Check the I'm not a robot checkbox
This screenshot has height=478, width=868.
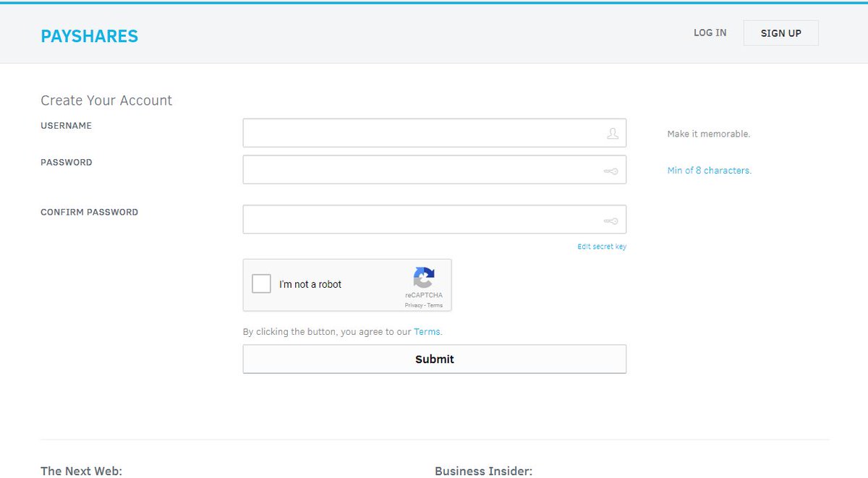coord(261,284)
